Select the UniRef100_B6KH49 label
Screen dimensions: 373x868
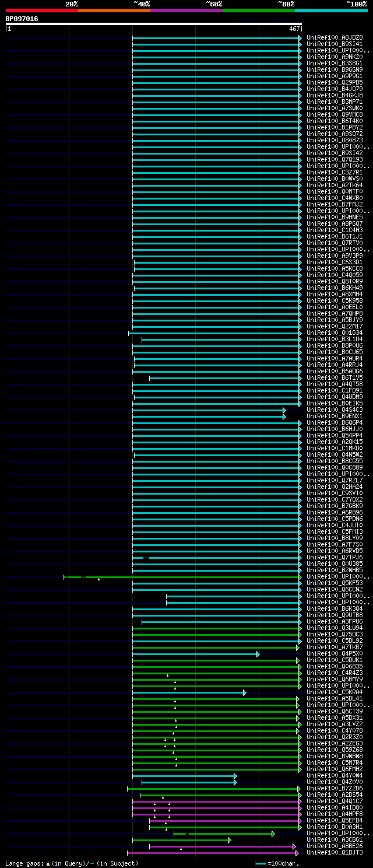335,288
